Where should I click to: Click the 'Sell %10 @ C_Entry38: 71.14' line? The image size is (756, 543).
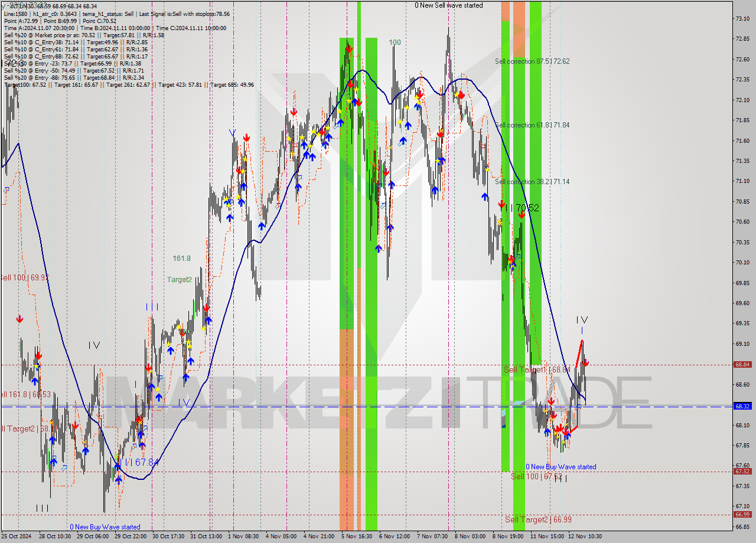click(76, 42)
